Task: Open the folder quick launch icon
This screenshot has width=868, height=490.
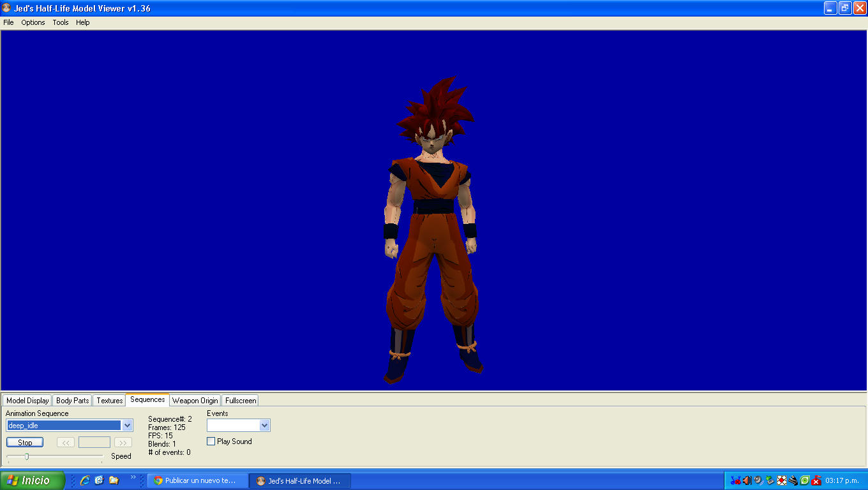Action: [114, 480]
